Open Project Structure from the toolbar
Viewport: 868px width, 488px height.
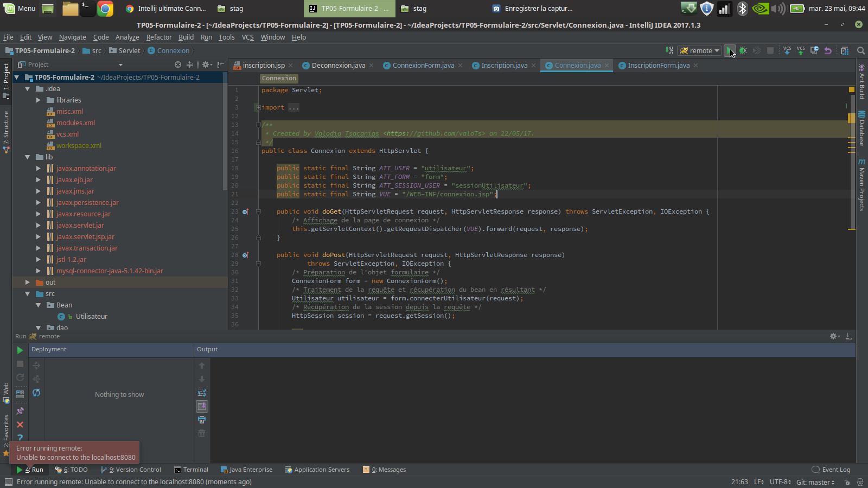point(845,50)
